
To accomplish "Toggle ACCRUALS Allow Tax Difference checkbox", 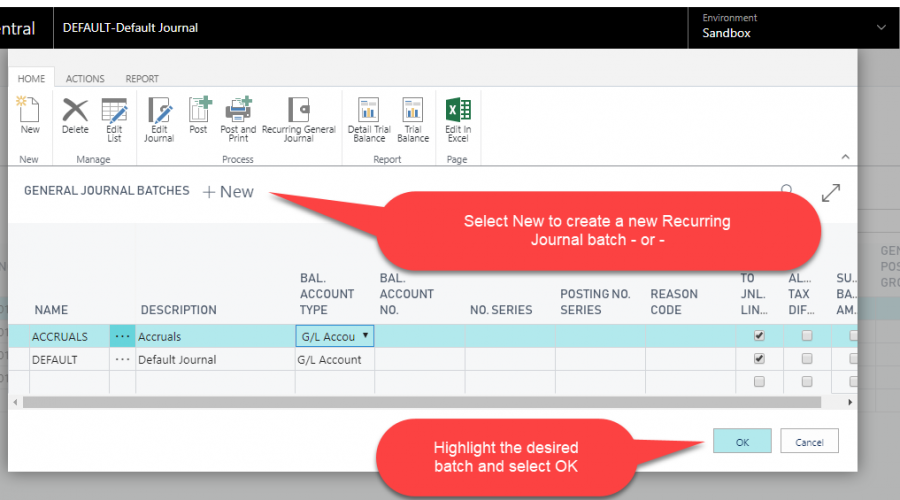I will 807,336.
